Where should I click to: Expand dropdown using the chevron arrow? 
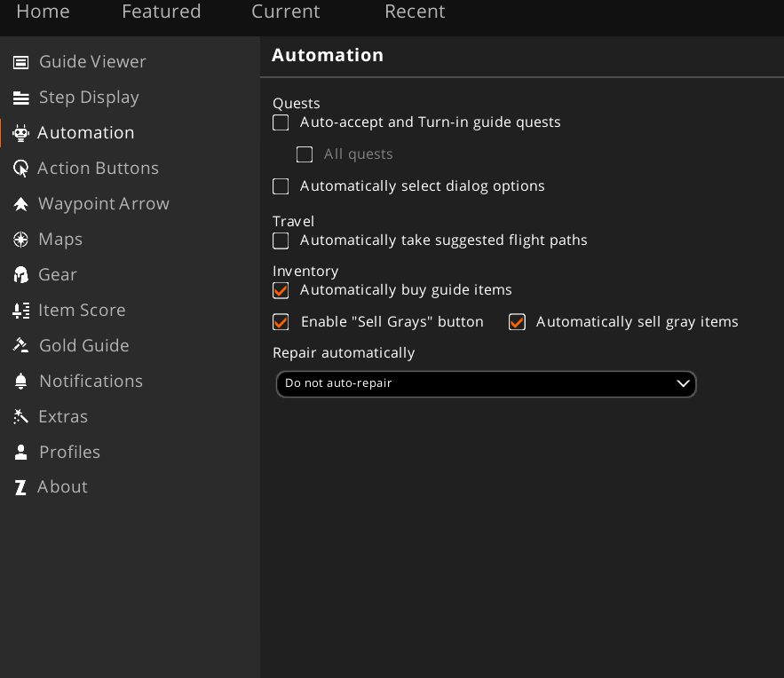pyautogui.click(x=683, y=383)
